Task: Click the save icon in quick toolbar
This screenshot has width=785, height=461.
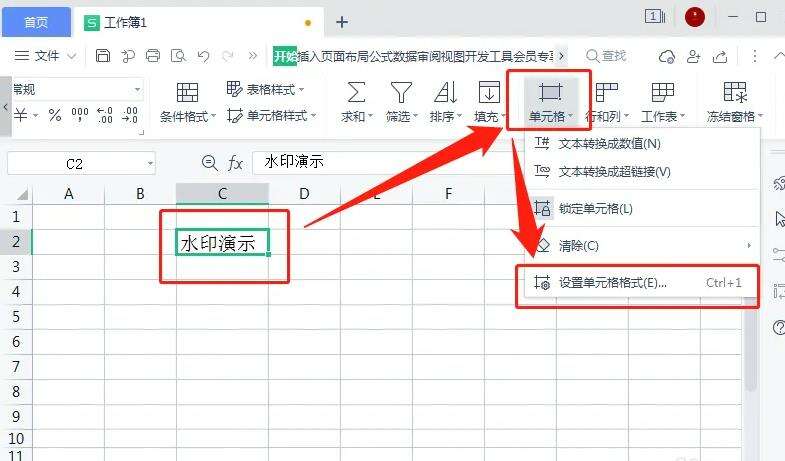Action: [103, 56]
